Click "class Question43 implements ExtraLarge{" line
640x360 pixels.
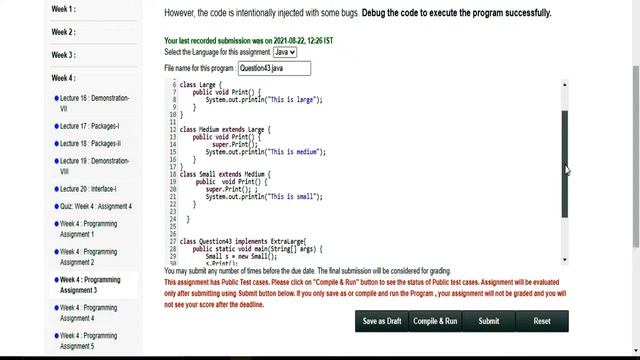coord(243,241)
